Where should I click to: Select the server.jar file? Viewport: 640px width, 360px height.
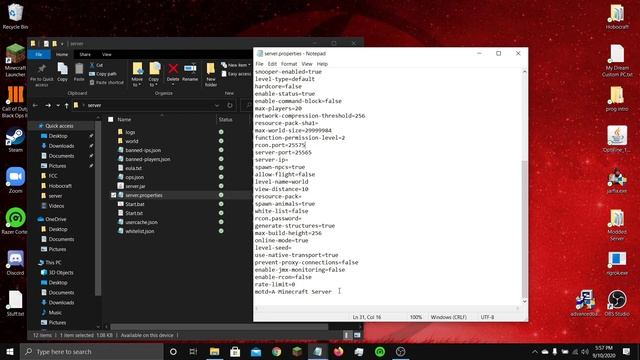pos(135,186)
